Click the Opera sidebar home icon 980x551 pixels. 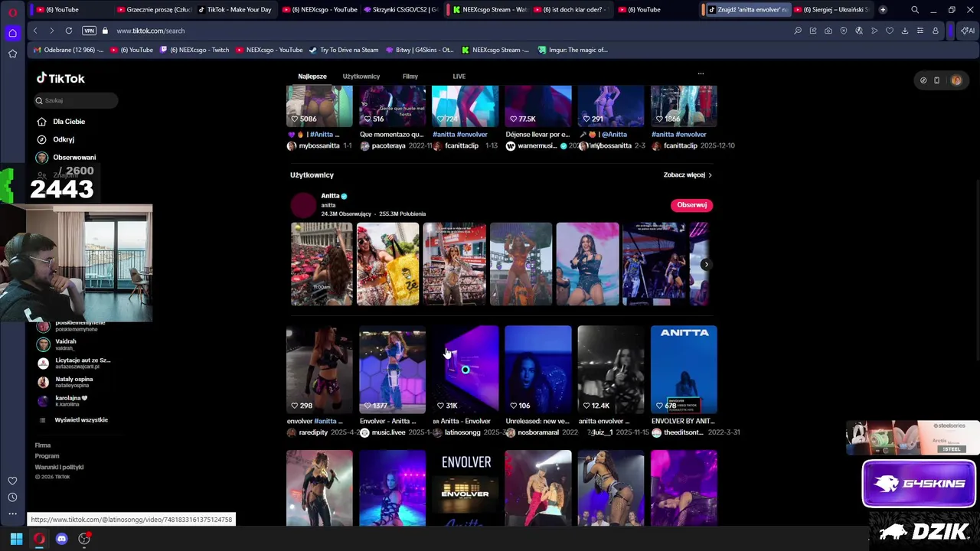pyautogui.click(x=12, y=33)
